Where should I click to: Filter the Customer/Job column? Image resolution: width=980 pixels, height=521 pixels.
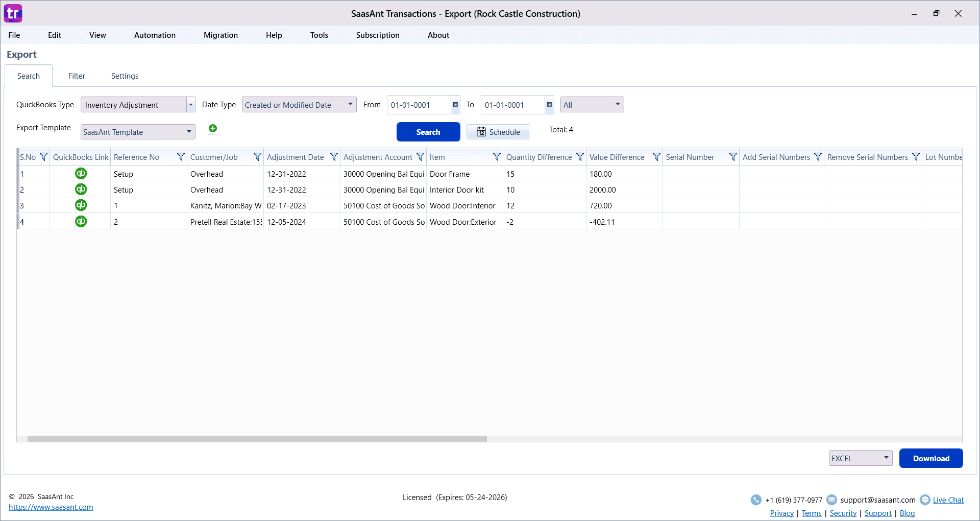(257, 157)
